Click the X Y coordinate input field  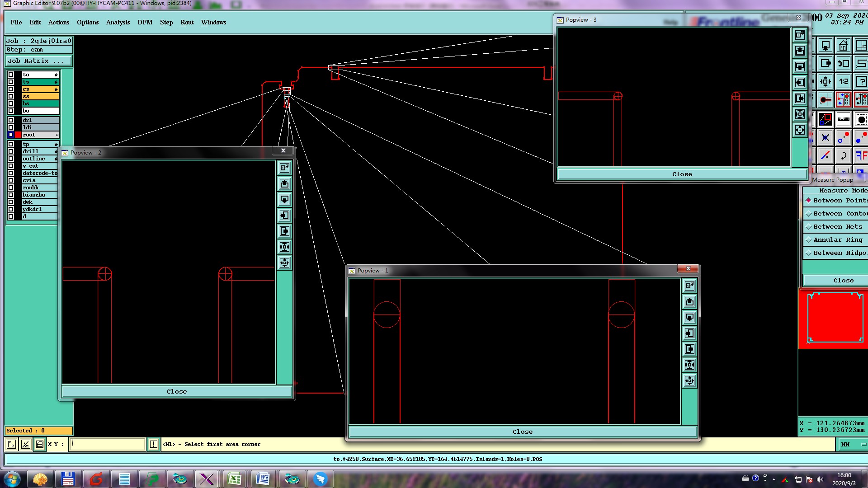(x=108, y=445)
